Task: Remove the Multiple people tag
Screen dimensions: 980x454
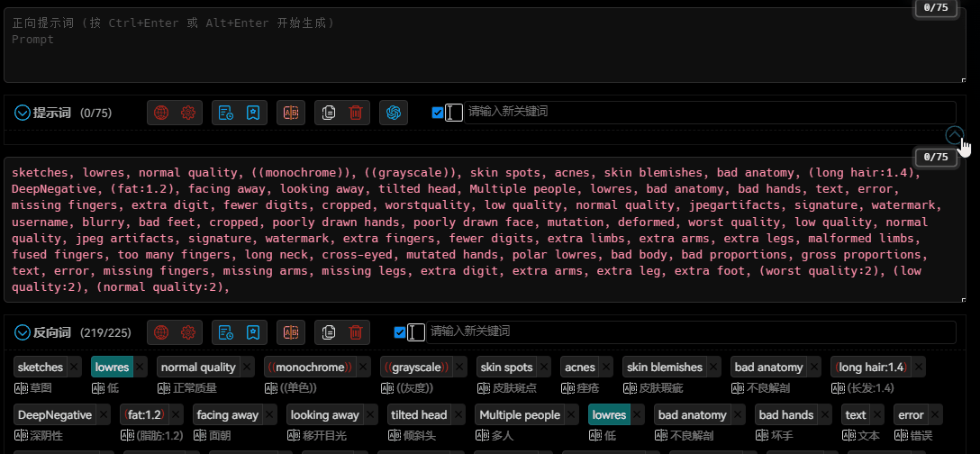Action: (x=571, y=414)
